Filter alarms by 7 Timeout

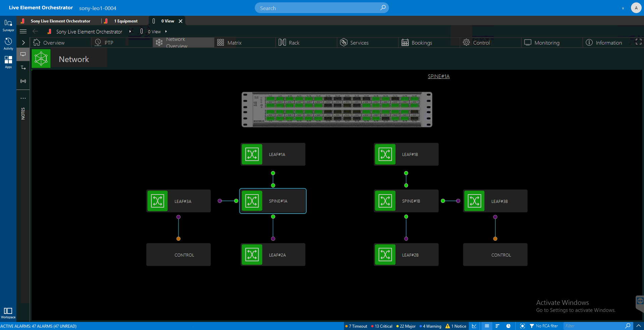click(356, 326)
